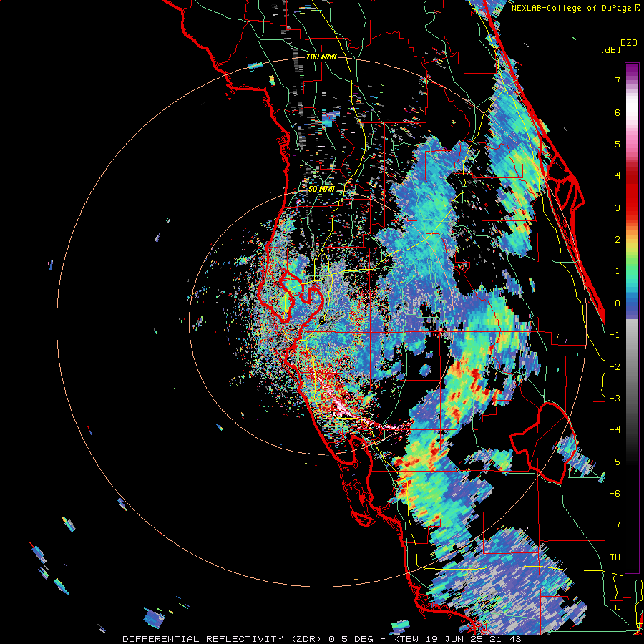Click the "50 NMI" range ring label

tap(321, 190)
